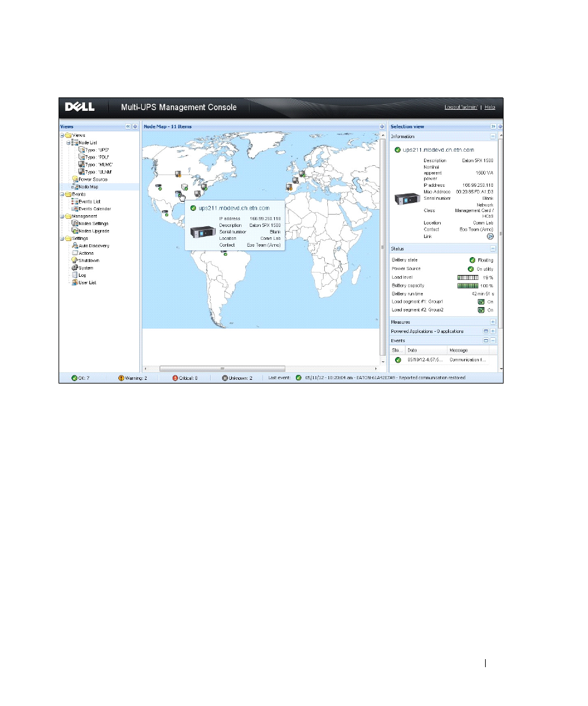Screen dimensions: 588x706
Task: Expand the Measures section
Action: [x=493, y=322]
